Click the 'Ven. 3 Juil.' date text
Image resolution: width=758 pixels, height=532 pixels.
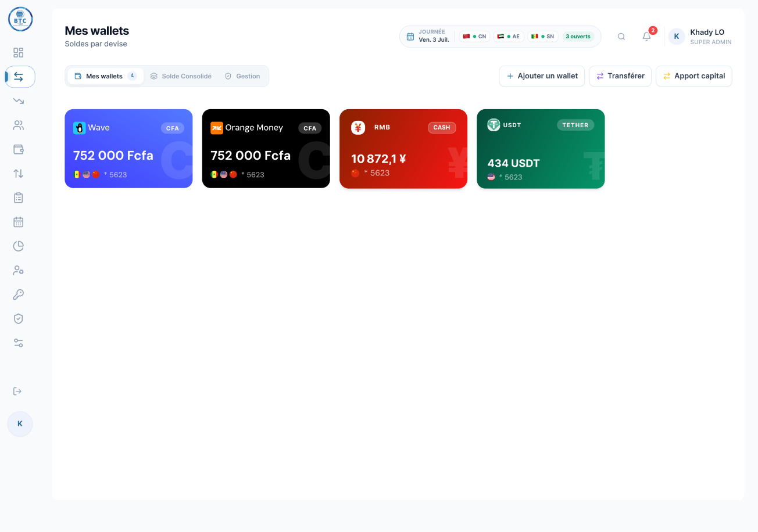(434, 40)
